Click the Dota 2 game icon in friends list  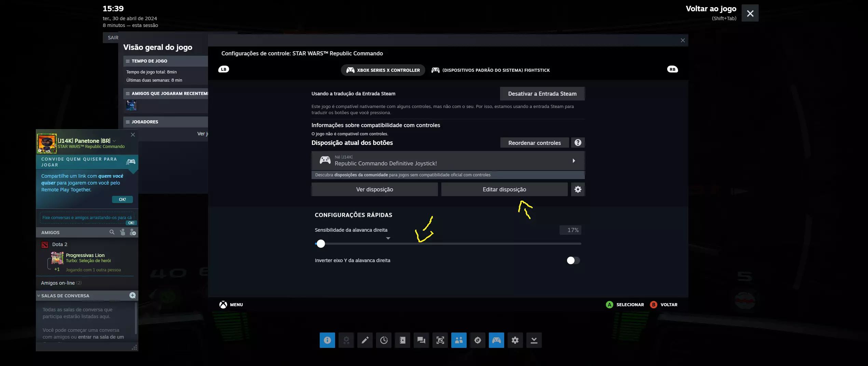point(45,244)
